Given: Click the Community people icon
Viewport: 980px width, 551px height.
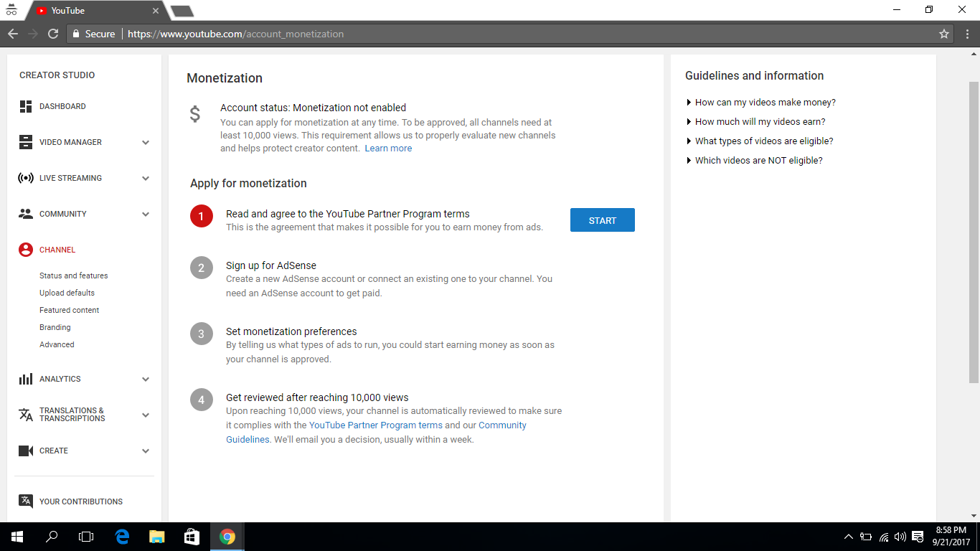Looking at the screenshot, I should 26,214.
